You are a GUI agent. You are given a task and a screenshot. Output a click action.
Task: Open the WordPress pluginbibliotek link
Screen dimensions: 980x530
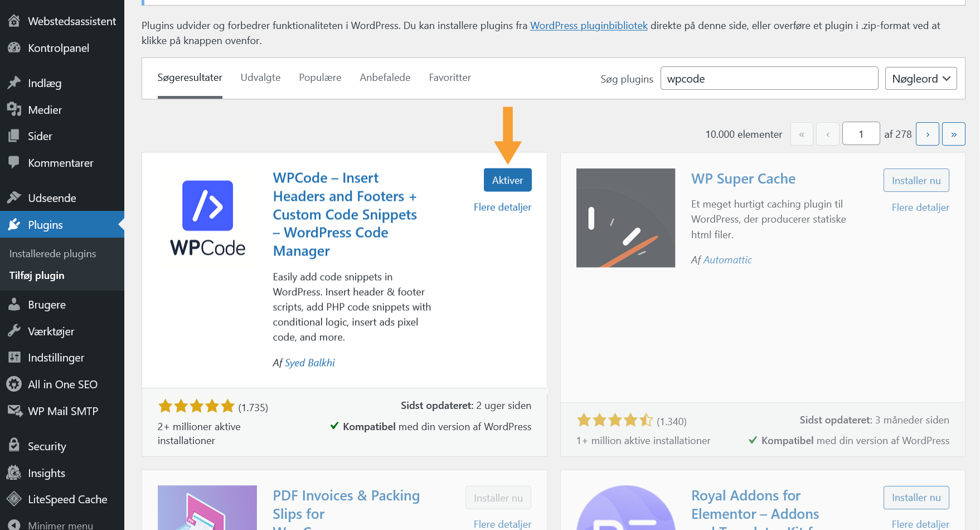(x=589, y=26)
